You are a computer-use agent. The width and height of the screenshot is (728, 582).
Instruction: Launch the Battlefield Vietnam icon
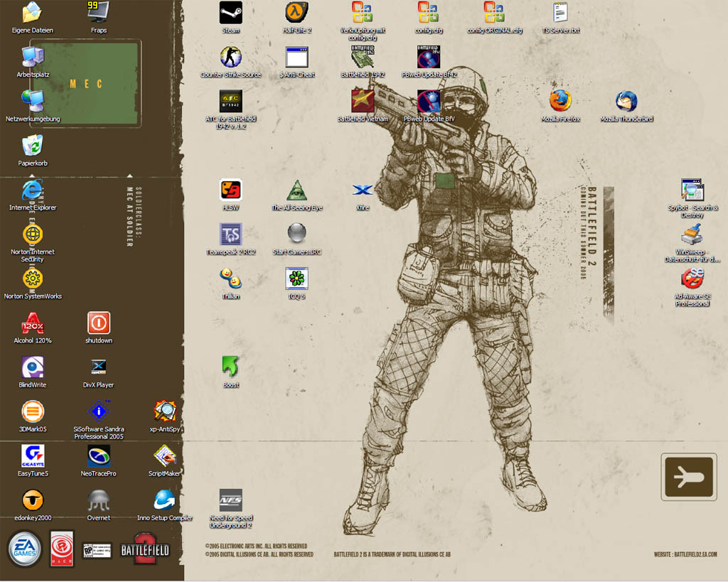pos(363,101)
